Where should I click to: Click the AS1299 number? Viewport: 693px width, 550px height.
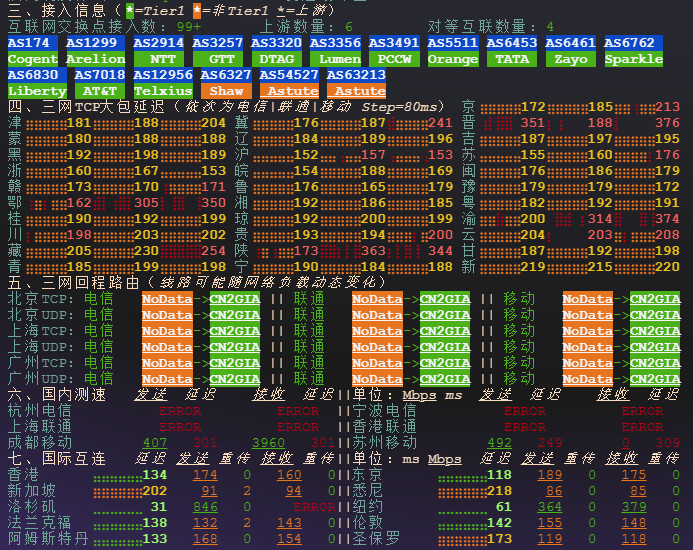[91, 43]
